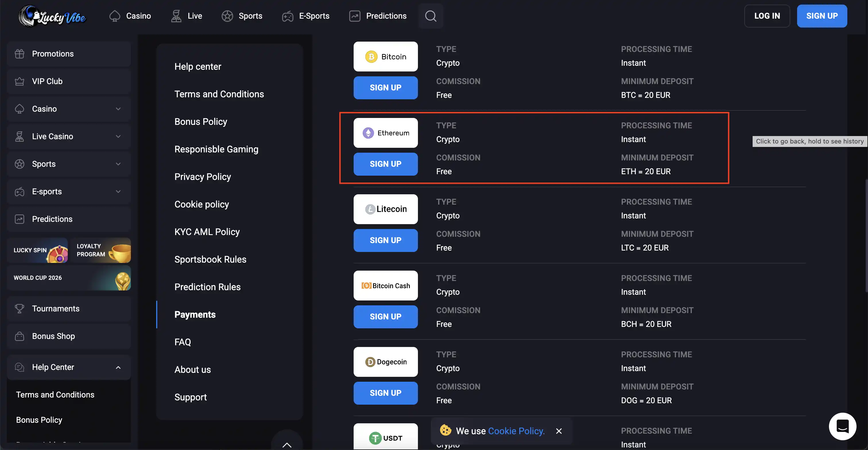Open Bonus Policy in help menu
868x450 pixels.
pos(201,122)
